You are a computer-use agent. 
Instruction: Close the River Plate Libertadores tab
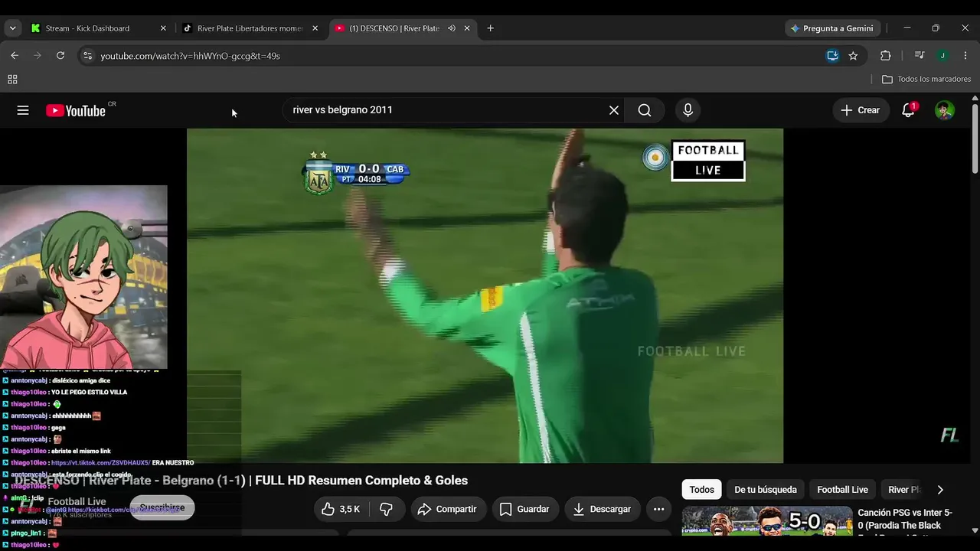click(315, 28)
